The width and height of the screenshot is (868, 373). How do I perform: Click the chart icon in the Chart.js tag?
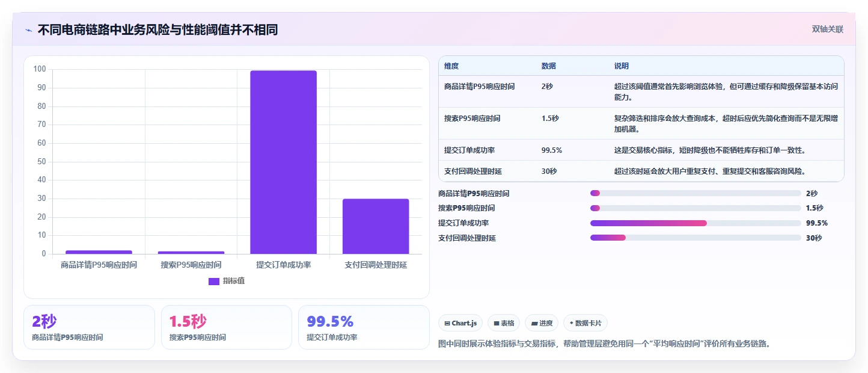(447, 324)
